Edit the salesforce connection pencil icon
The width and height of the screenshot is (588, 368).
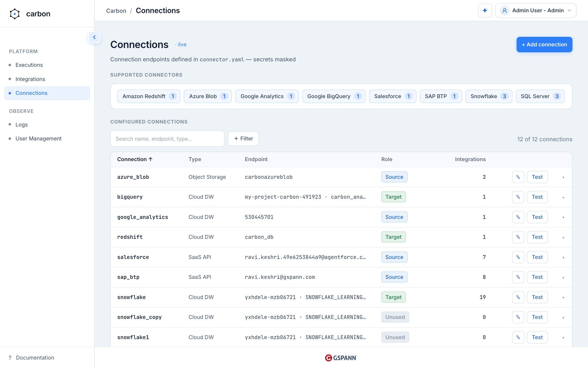point(518,257)
